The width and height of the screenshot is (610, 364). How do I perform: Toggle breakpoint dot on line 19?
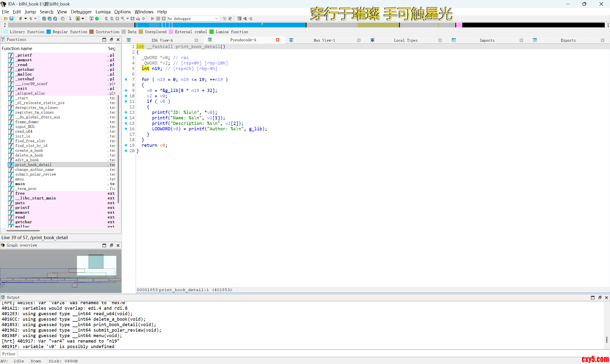pyautogui.click(x=126, y=145)
